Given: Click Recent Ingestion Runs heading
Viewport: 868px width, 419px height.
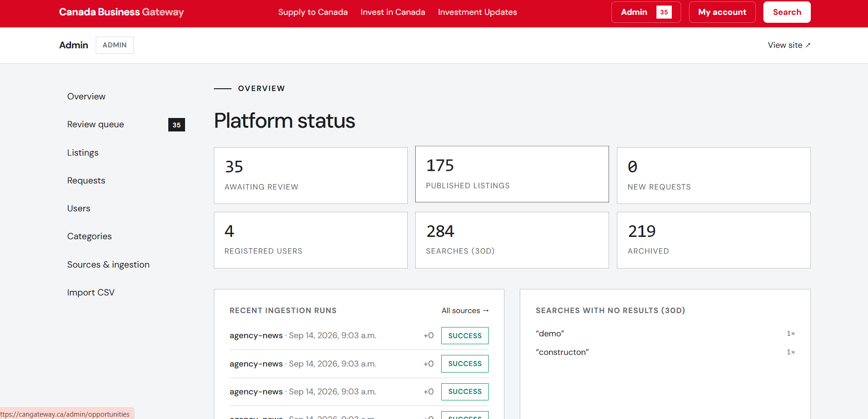Looking at the screenshot, I should (x=283, y=311).
